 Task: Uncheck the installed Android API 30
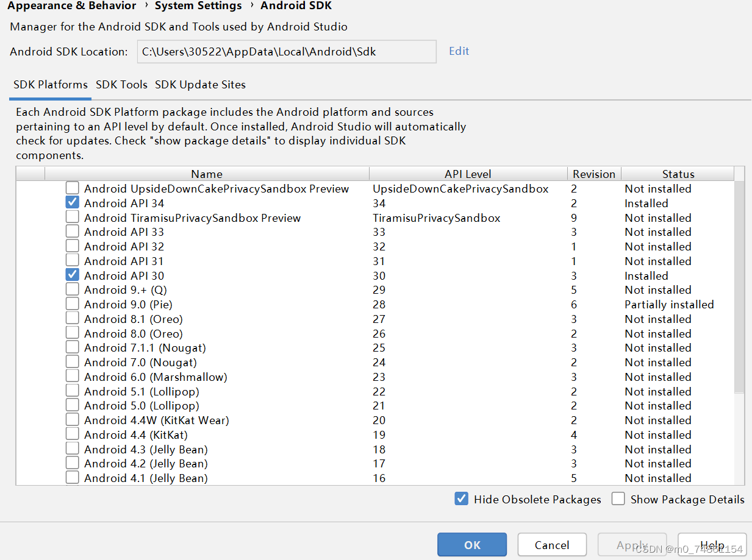click(x=72, y=275)
